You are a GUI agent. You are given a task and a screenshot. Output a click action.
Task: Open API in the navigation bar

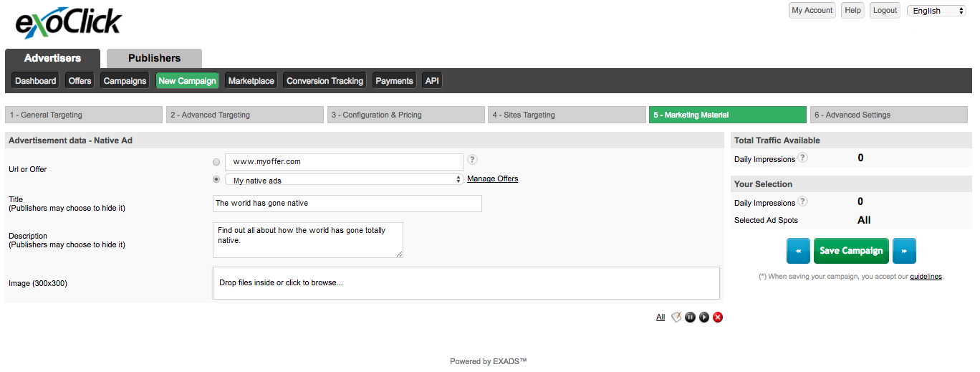[x=432, y=81]
